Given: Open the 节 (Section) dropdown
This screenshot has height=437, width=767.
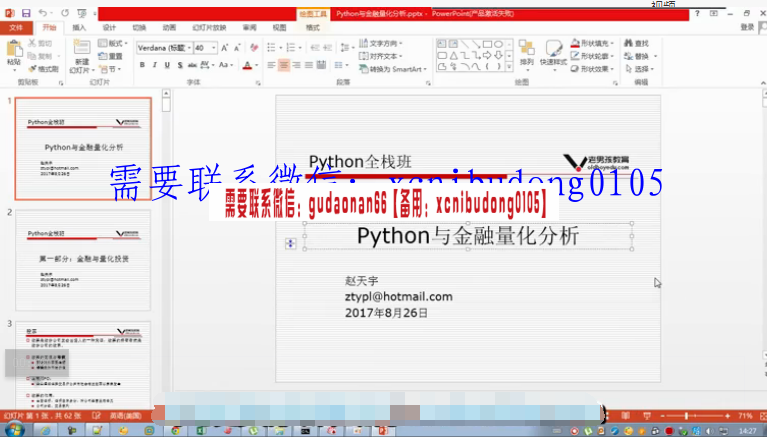Looking at the screenshot, I should pos(110,69).
